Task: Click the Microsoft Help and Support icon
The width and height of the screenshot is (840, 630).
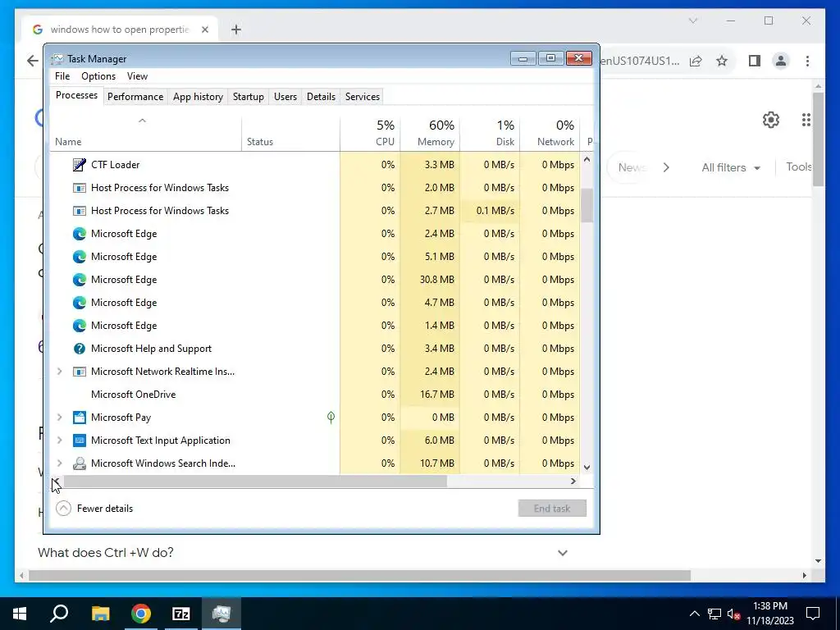Action: click(80, 348)
